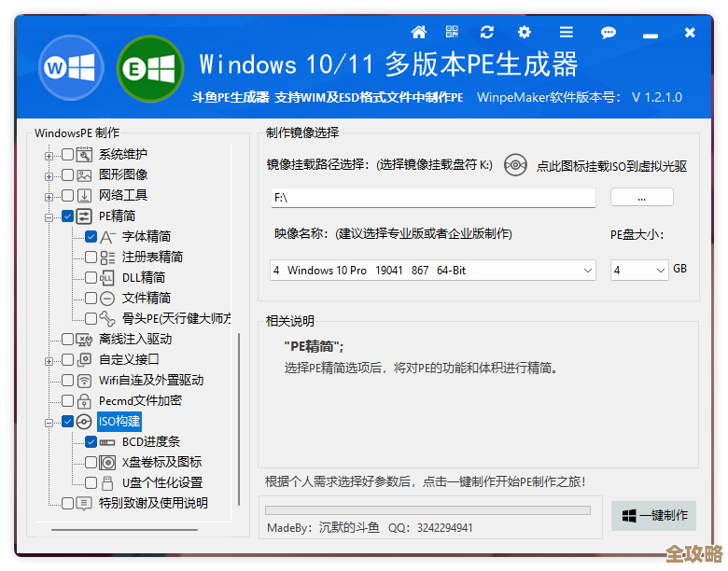This screenshot has width=728, height=571.
Task: Click the BCD进度条 bar icon
Action: pyautogui.click(x=107, y=442)
